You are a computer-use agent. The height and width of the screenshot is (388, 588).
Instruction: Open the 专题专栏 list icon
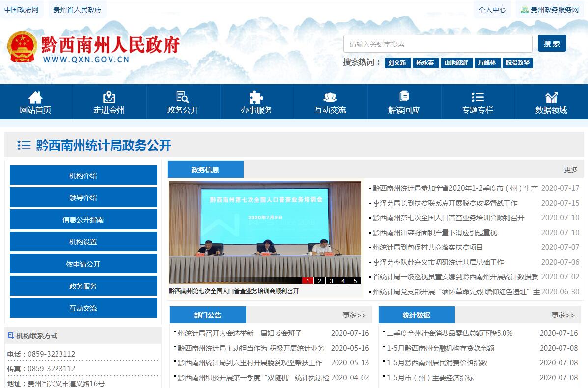point(477,97)
